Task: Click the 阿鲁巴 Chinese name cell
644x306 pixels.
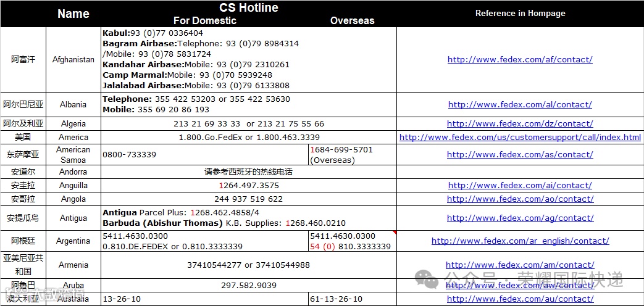Action: coord(23,285)
